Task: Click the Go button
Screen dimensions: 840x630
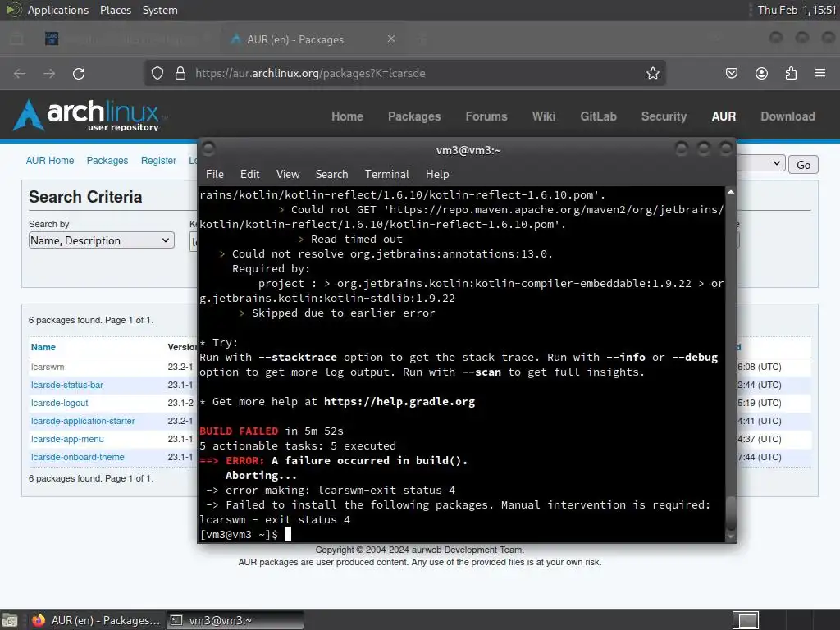Action: coord(803,164)
